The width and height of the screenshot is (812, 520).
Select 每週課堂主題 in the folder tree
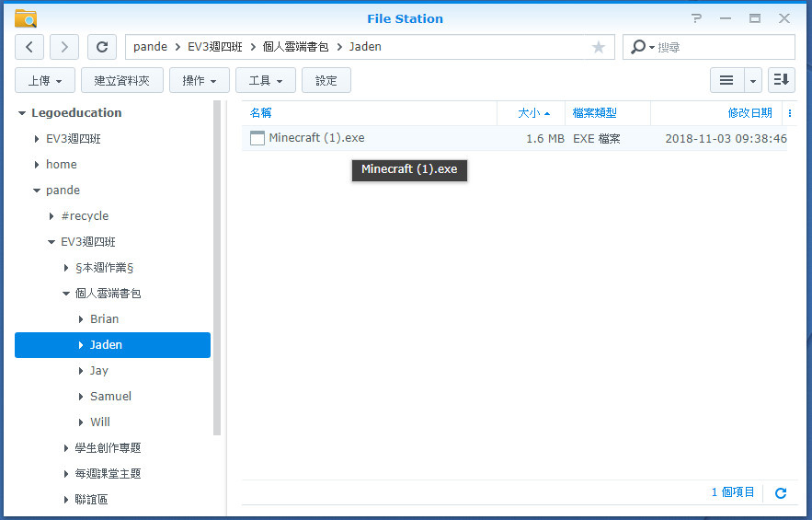(108, 473)
